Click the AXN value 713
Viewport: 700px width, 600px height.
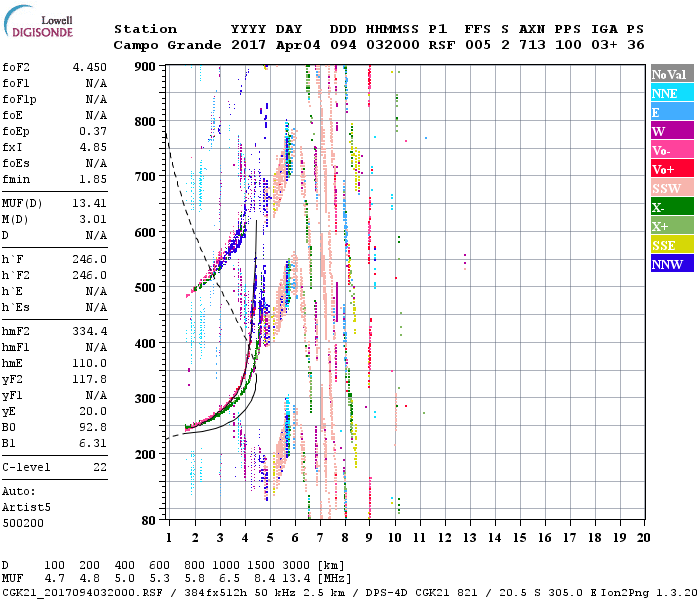(532, 45)
